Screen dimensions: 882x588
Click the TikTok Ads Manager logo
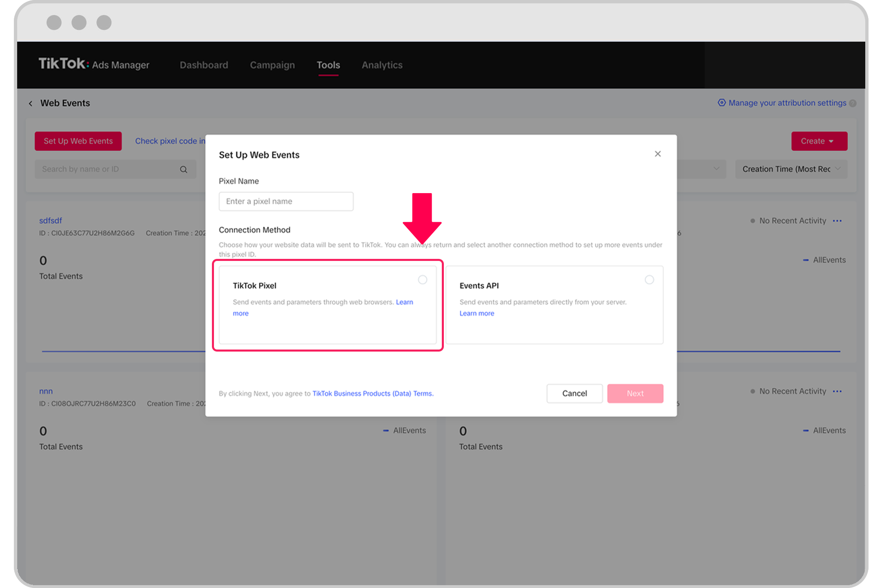click(93, 65)
